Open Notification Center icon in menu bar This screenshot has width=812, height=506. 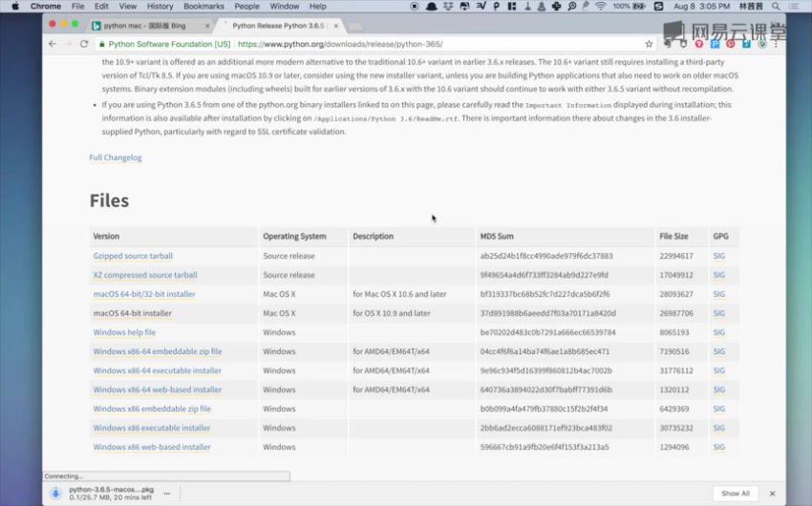pyautogui.click(x=794, y=7)
